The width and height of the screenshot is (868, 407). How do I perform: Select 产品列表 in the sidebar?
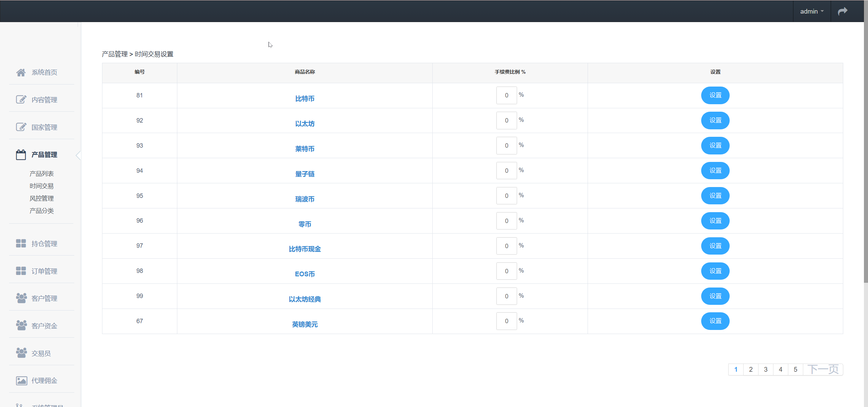[x=41, y=174]
